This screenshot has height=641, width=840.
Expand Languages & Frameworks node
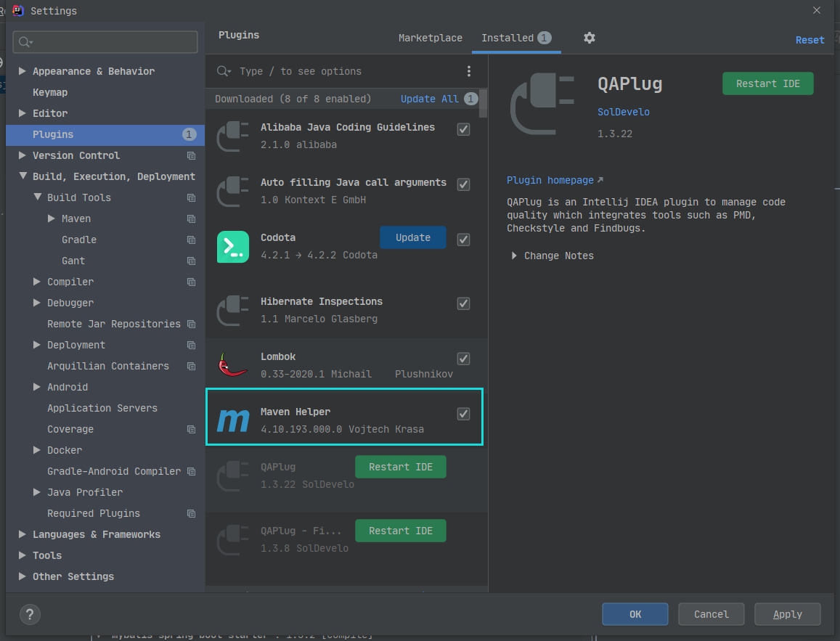[x=22, y=534]
